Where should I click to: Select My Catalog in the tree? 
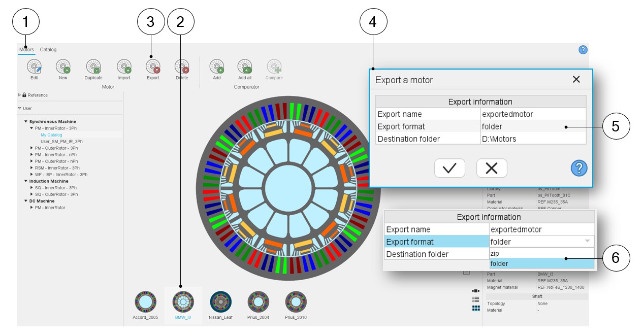(51, 135)
